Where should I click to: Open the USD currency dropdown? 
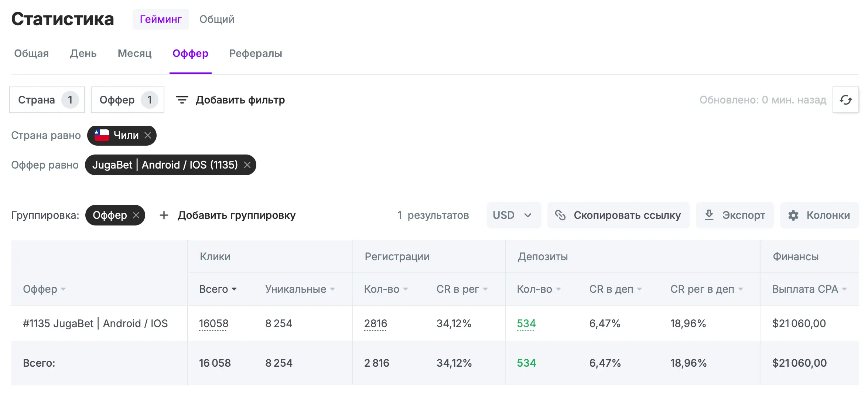[514, 215]
